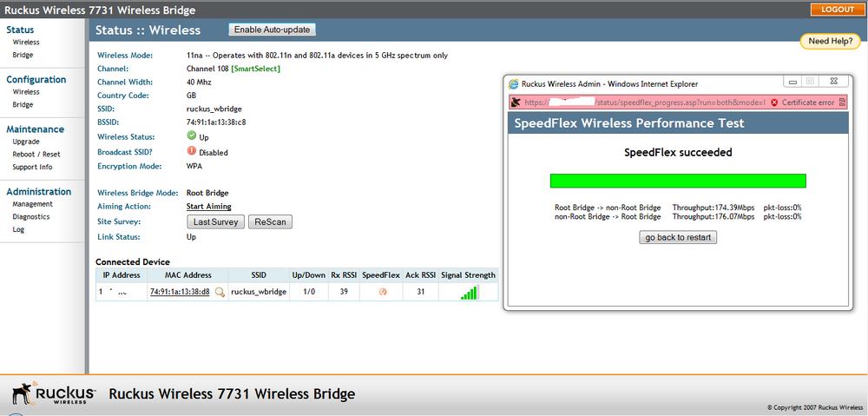
Task: Click the Ack RSSI column header
Action: coord(421,275)
